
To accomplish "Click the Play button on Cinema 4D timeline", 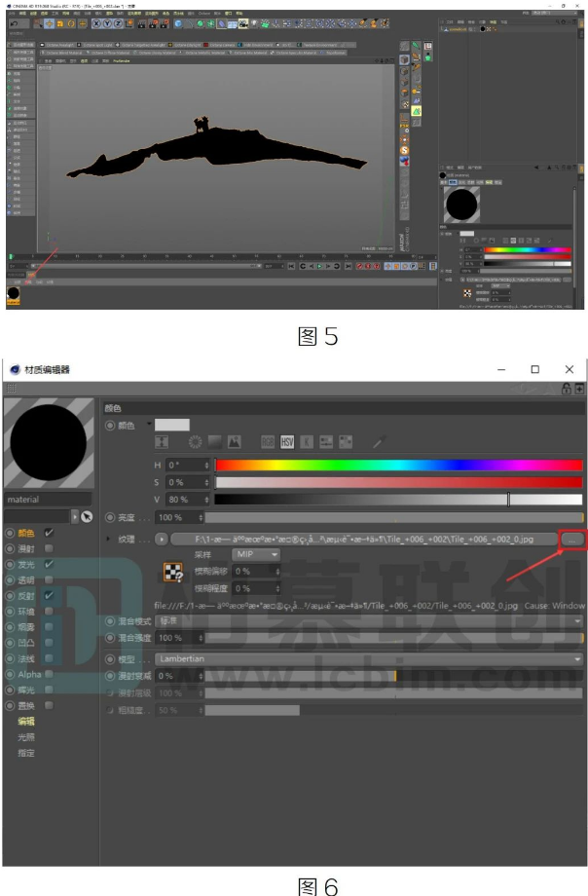I will pos(319,266).
